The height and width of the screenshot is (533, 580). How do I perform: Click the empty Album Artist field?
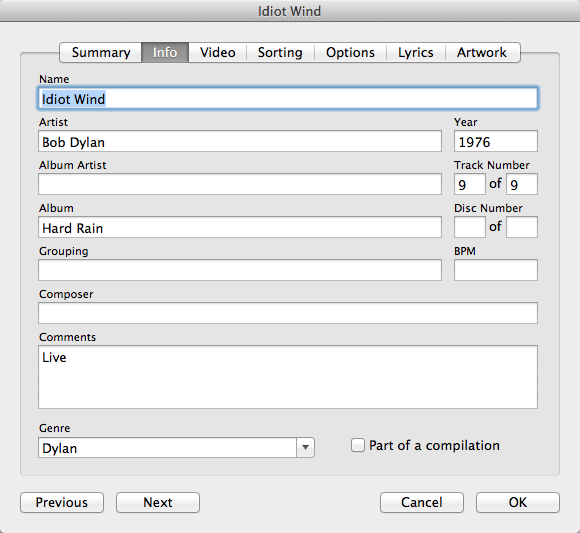click(x=240, y=184)
